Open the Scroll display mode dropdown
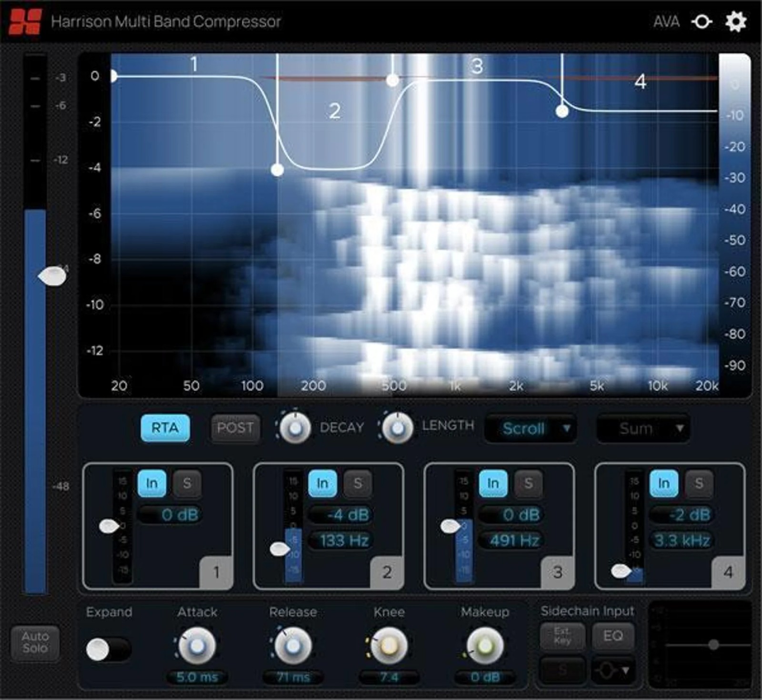Viewport: 762px width, 700px height. 530,428
